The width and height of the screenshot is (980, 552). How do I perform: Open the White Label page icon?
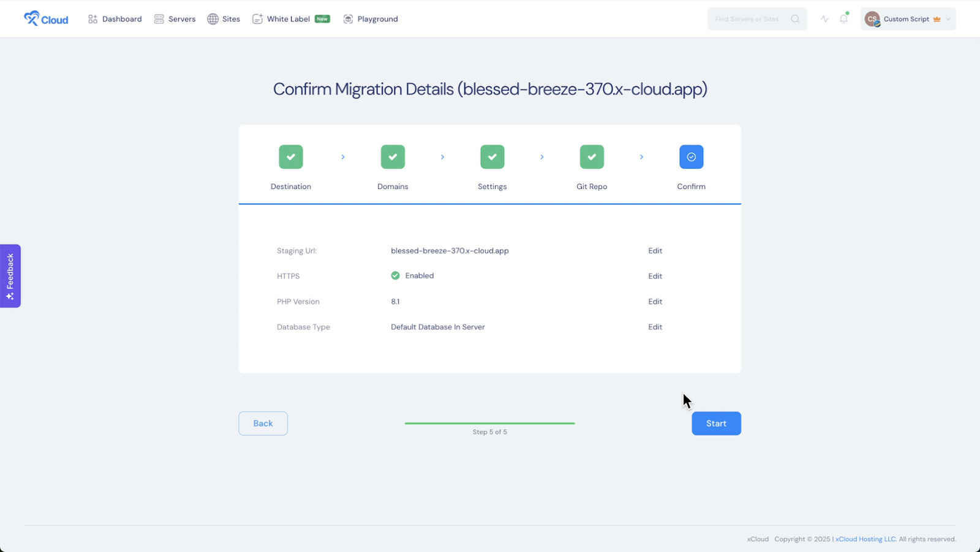coord(257,18)
